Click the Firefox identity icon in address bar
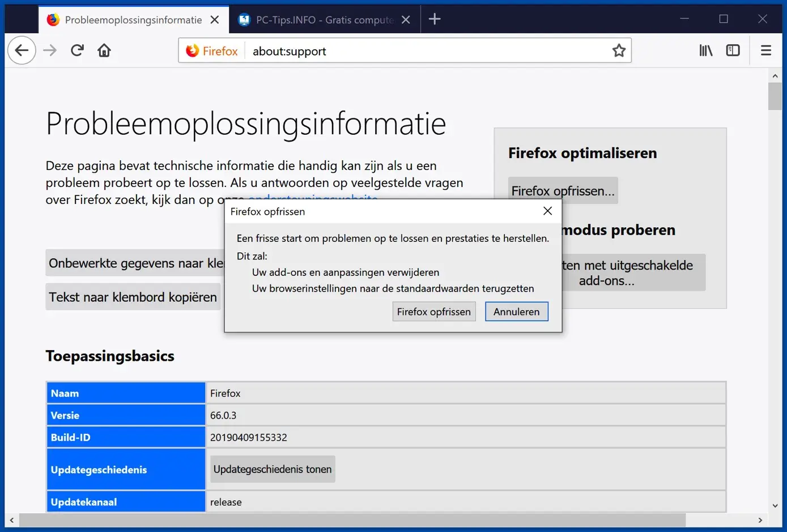Screen dimensions: 787x532 point(212,51)
